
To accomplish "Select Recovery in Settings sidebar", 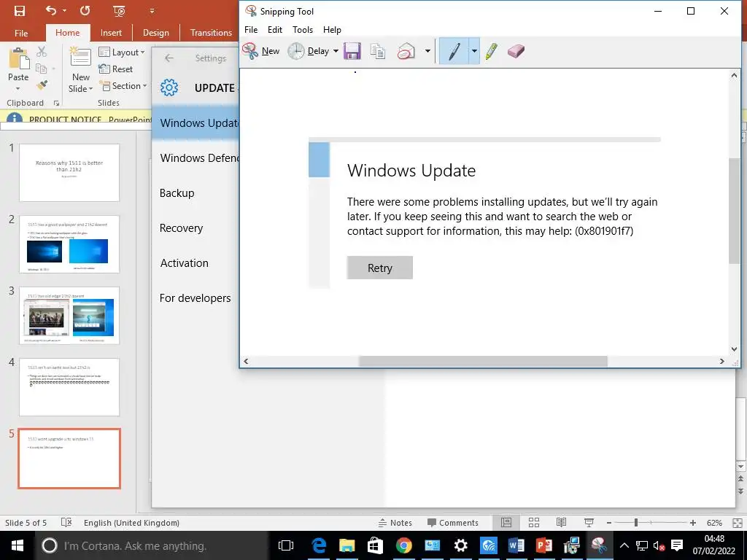I will click(196, 228).
